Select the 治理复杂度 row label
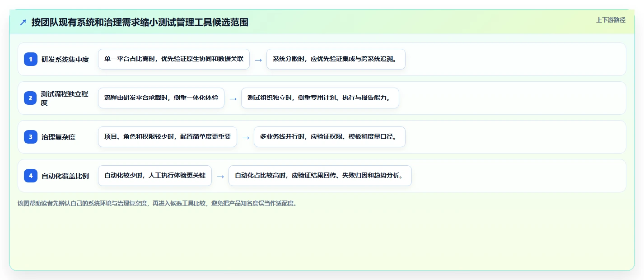 pyautogui.click(x=59, y=137)
